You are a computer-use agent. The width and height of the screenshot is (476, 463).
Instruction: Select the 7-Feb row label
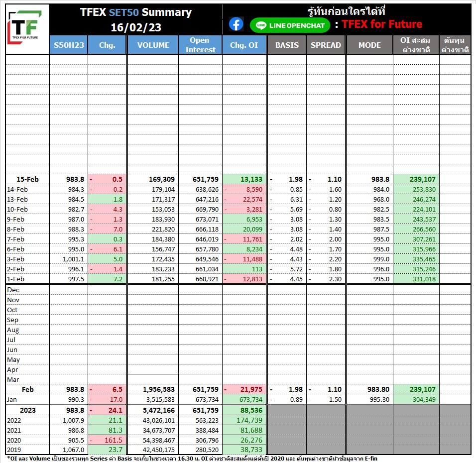pos(15,239)
